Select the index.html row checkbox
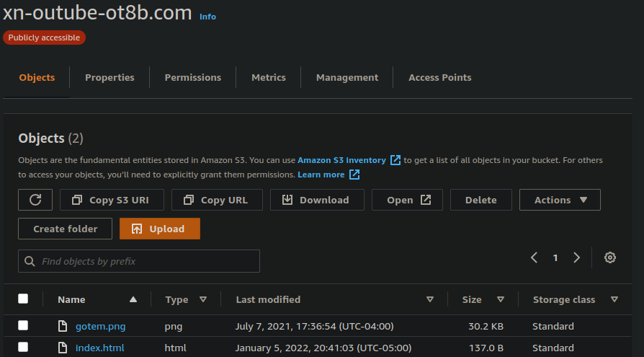 point(23,347)
